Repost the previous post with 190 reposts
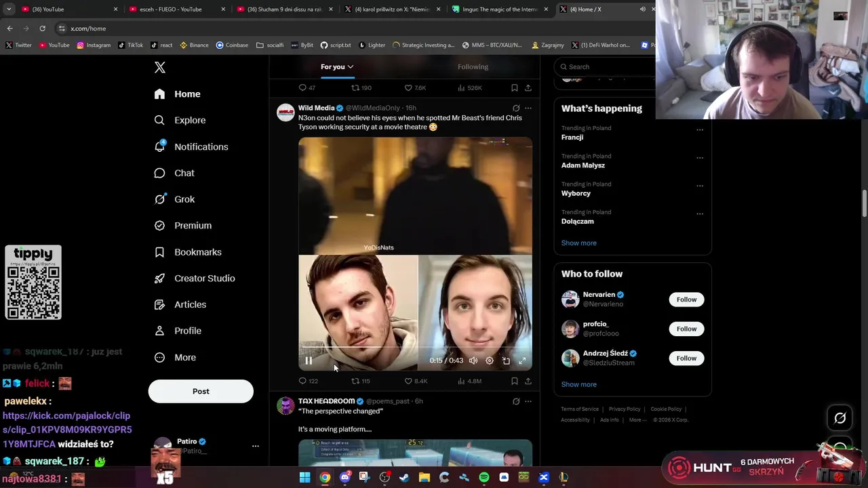The width and height of the screenshot is (868, 488). click(361, 87)
